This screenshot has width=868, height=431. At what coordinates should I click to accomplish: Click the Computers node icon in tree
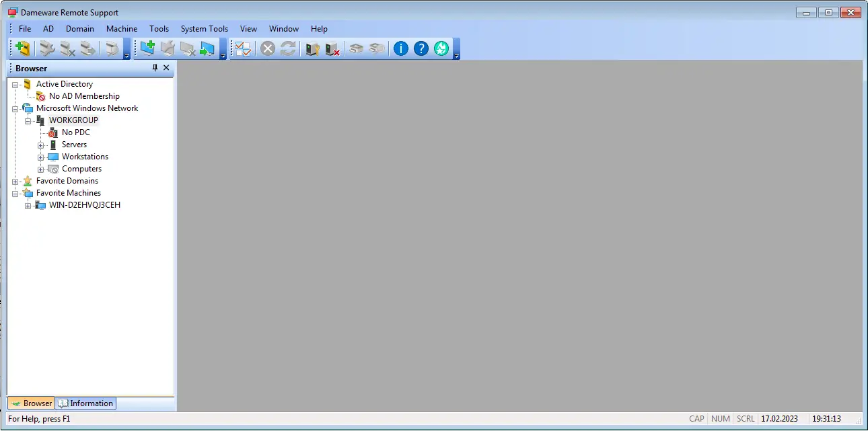pyautogui.click(x=53, y=169)
